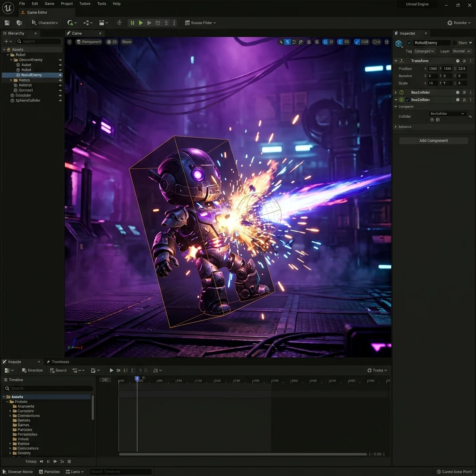This screenshot has width=476, height=476.
Task: Open the File menu
Action: point(22,4)
